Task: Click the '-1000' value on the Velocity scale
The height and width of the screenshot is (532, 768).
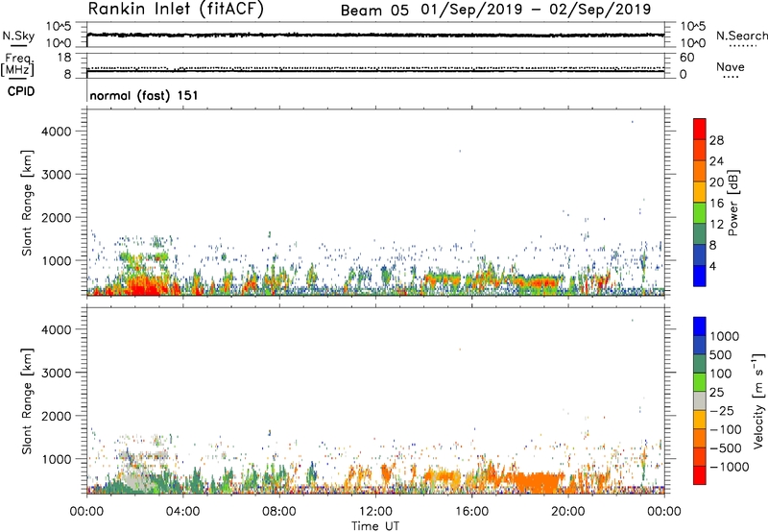Action: coord(729,467)
